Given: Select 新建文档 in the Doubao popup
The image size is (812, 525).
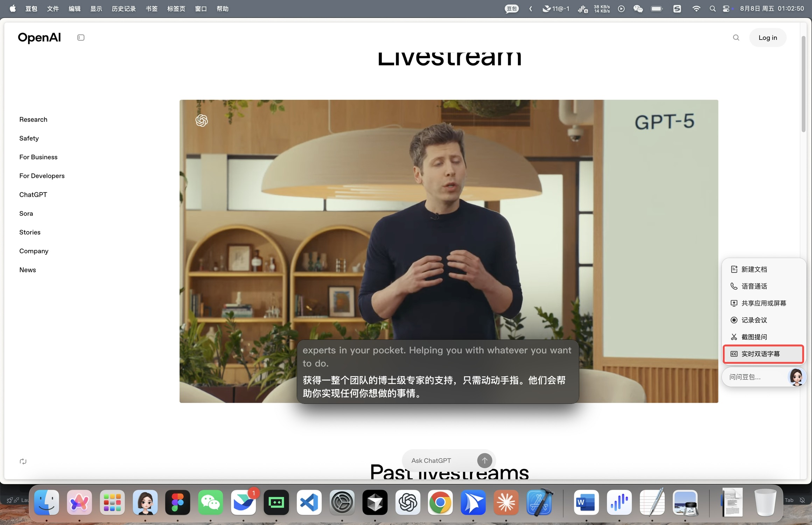Looking at the screenshot, I should [764, 269].
